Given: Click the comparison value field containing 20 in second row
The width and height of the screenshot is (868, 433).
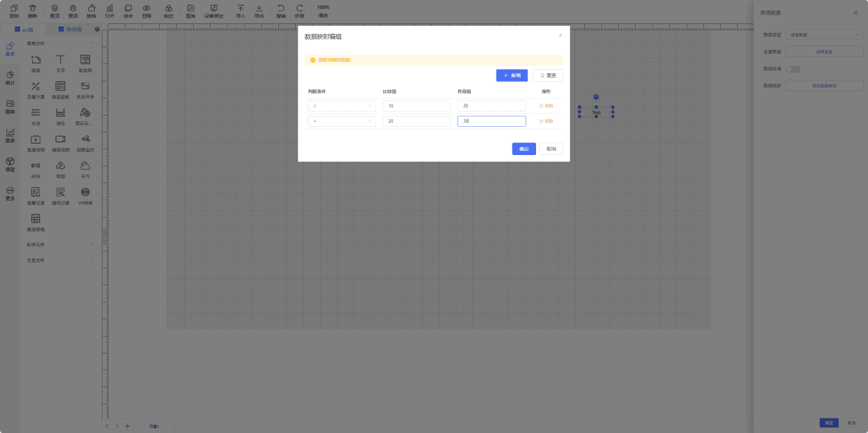Looking at the screenshot, I should tap(417, 121).
